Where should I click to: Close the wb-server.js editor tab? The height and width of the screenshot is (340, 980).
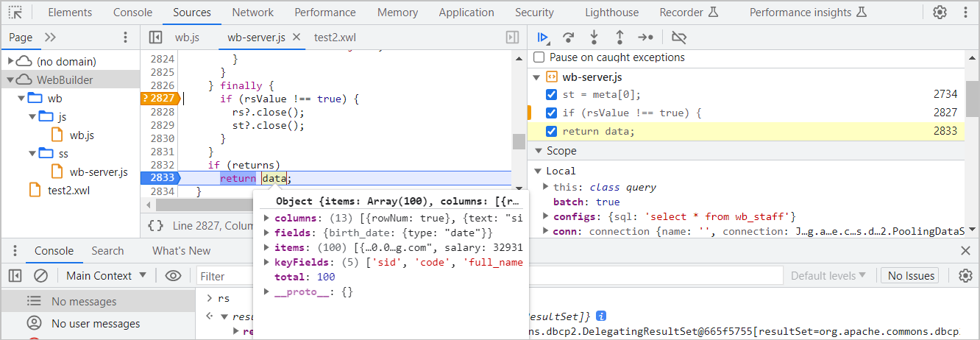point(297,37)
